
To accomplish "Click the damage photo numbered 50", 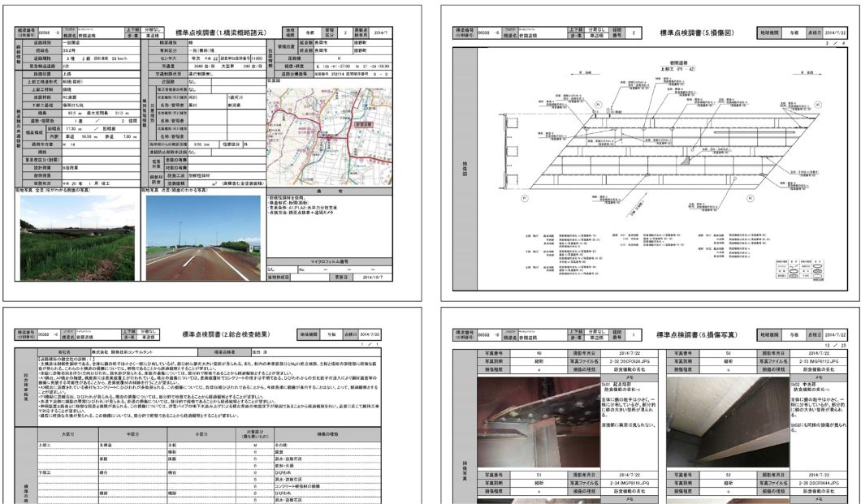I will (728, 421).
